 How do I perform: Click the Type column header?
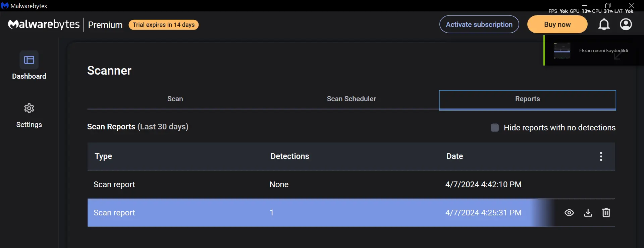[103, 156]
